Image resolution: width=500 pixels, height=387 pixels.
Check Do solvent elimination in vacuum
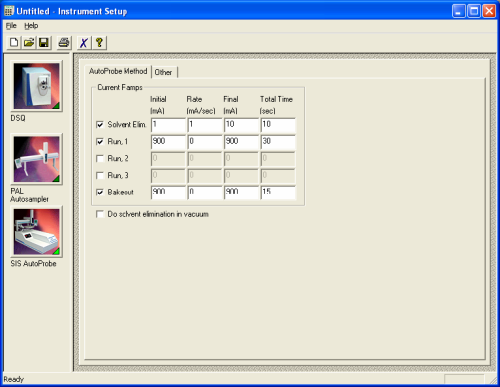pos(100,214)
